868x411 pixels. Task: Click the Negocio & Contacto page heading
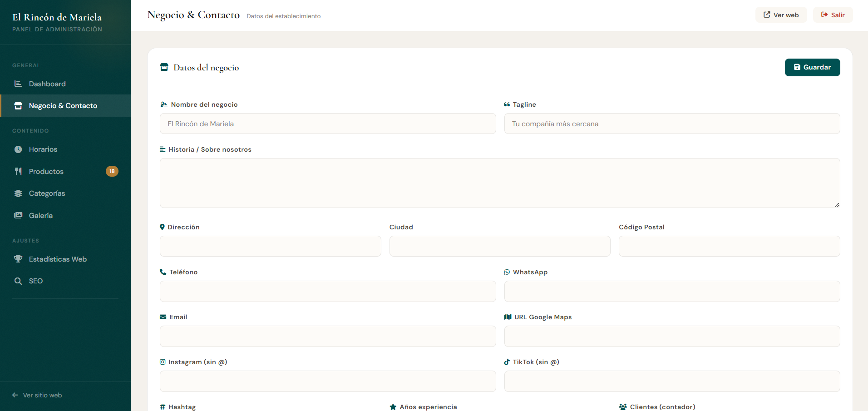coord(193,15)
